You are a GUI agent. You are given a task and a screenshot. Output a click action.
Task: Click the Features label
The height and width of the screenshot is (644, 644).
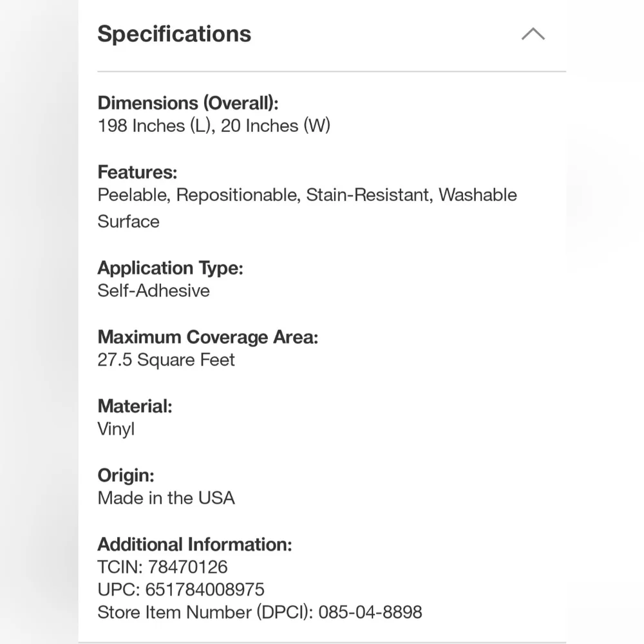point(137,172)
